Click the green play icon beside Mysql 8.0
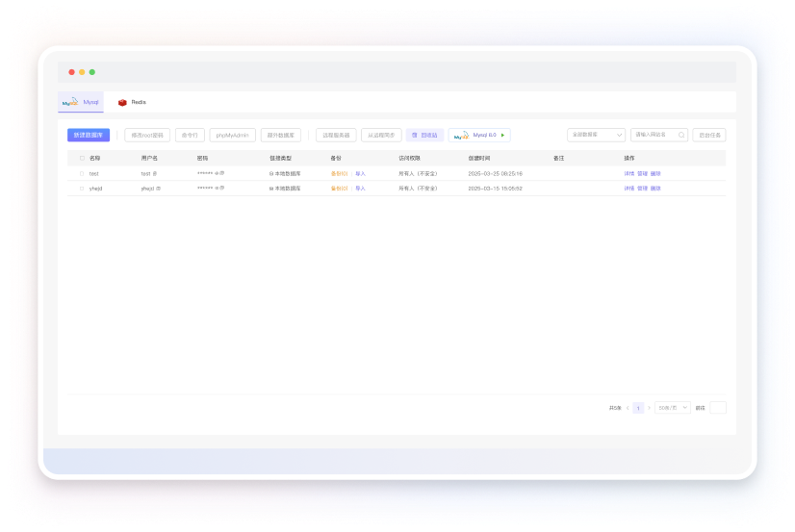Viewport: 795px width, 532px height. [x=502, y=136]
